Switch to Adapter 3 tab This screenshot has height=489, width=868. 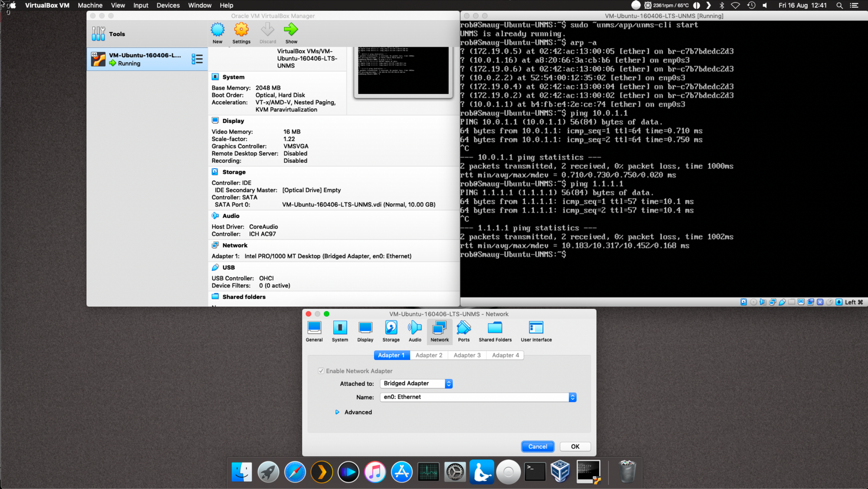(x=467, y=355)
